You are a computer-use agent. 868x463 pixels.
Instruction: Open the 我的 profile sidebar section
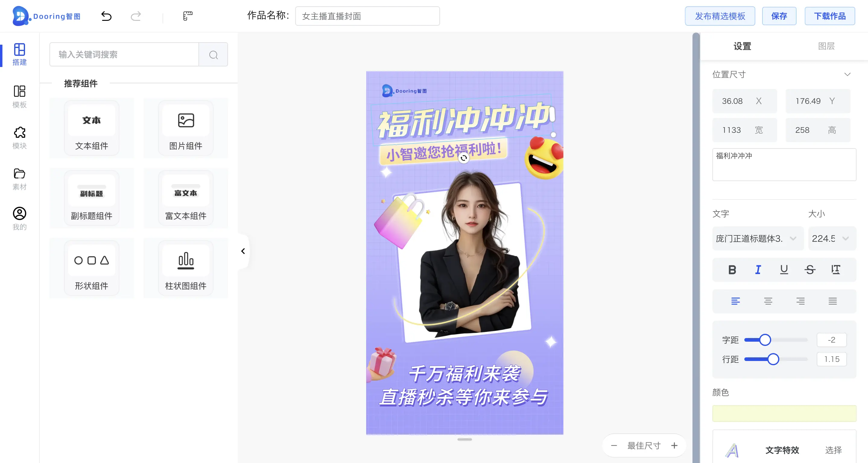(20, 219)
